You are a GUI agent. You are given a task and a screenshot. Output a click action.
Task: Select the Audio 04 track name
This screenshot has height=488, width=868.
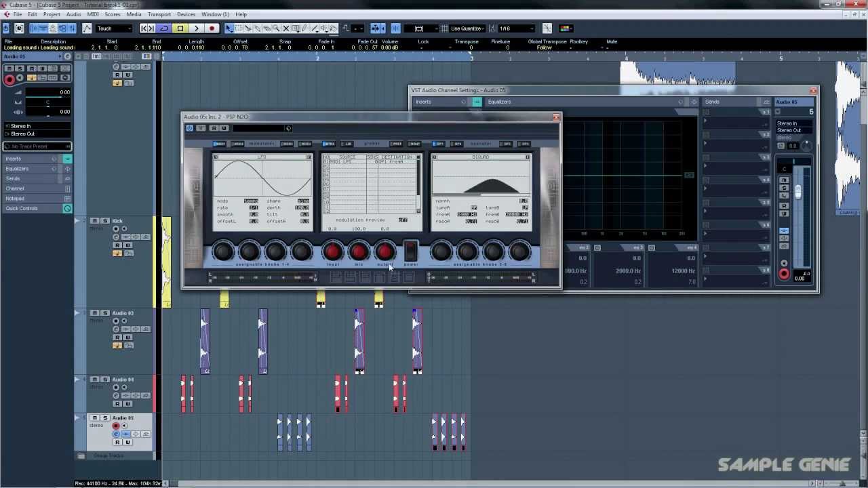tap(123, 380)
